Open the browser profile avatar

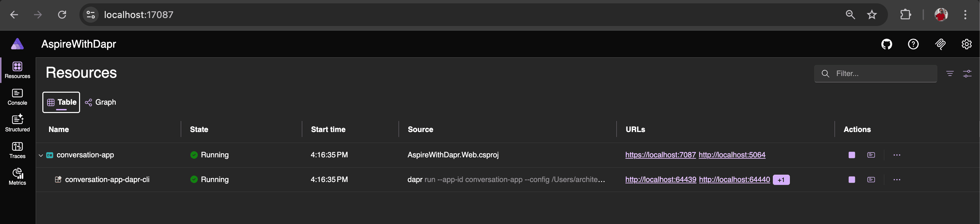(941, 15)
